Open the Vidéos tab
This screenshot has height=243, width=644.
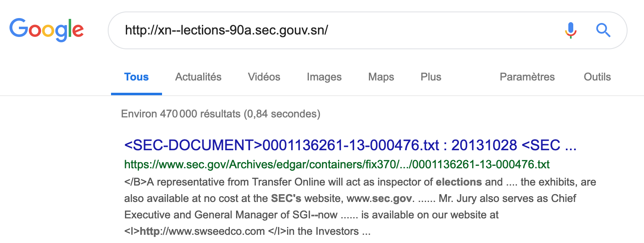click(x=264, y=77)
